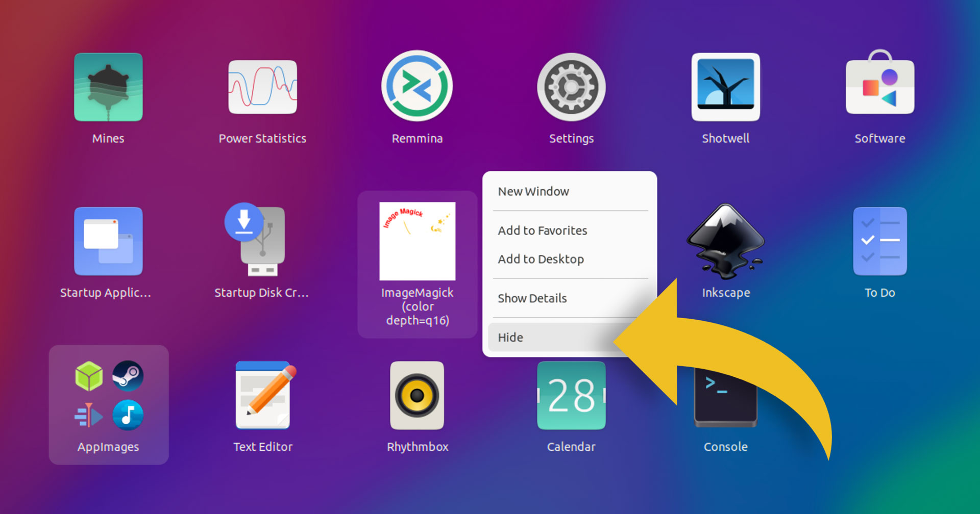This screenshot has height=514, width=980.
Task: Click the "Startup Applic…" label
Action: pyautogui.click(x=106, y=293)
